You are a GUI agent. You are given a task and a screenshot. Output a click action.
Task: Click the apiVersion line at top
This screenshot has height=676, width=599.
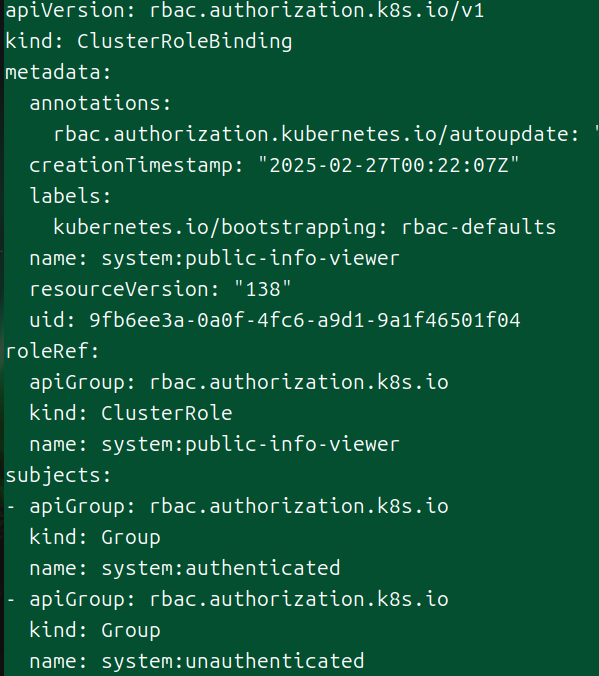coord(245,10)
